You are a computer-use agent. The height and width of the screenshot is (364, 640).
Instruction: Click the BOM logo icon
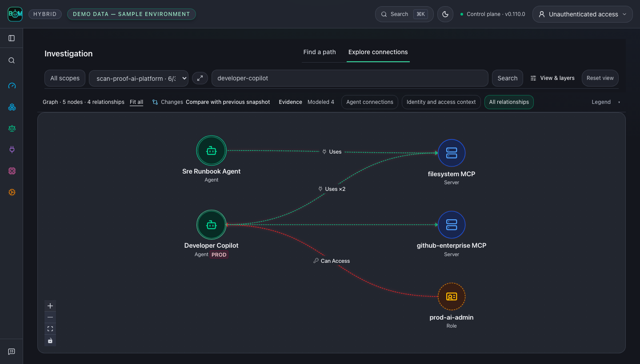pos(15,14)
